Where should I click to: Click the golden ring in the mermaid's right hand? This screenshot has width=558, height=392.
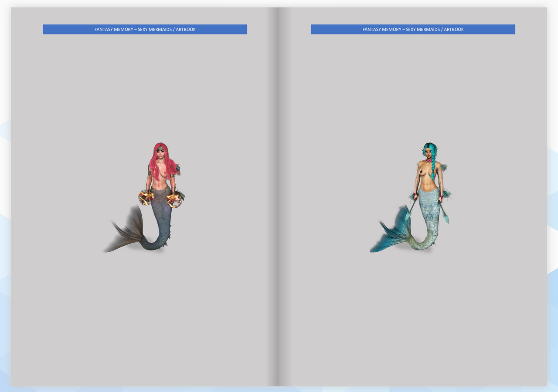tap(145, 197)
